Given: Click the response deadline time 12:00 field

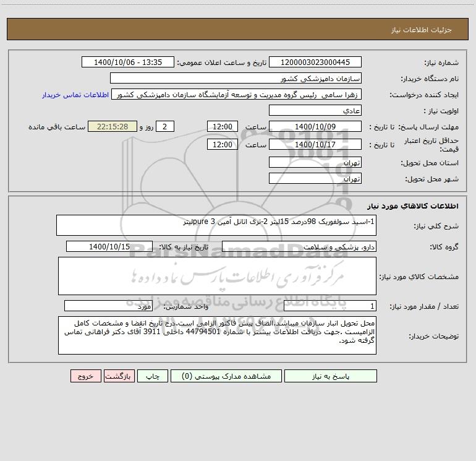Looking at the screenshot, I should pos(222,126).
